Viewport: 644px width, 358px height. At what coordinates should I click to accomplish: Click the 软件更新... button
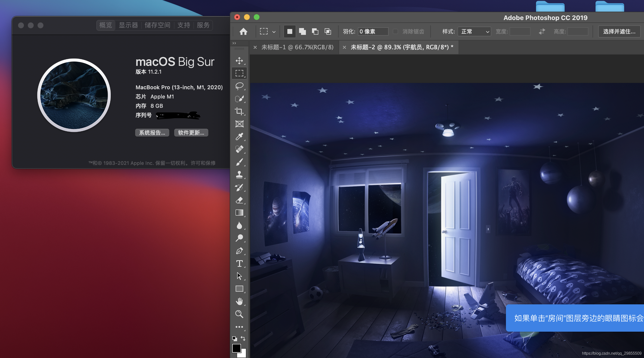191,133
